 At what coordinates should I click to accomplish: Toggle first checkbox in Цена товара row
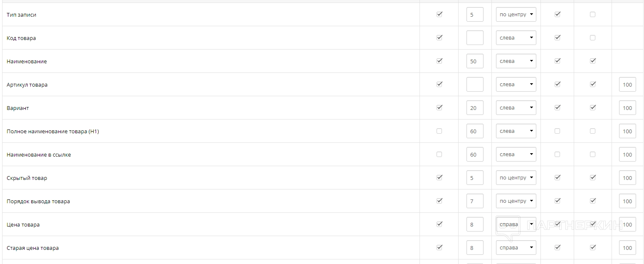click(x=439, y=224)
